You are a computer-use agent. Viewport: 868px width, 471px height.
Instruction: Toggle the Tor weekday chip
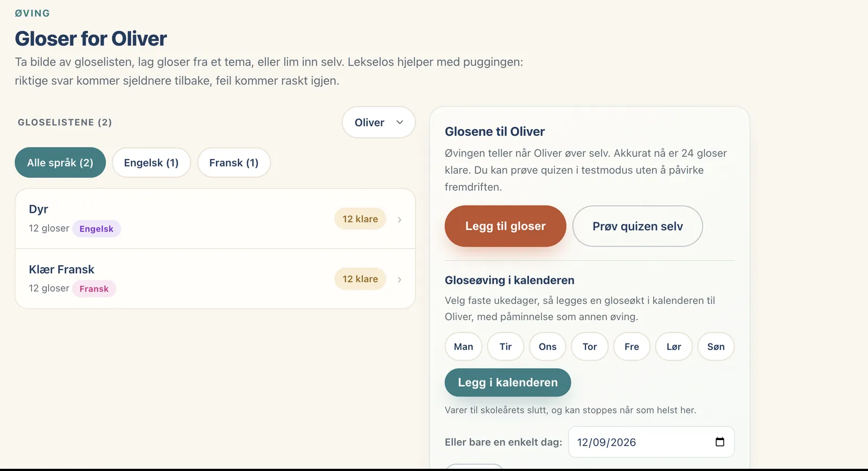tap(590, 347)
